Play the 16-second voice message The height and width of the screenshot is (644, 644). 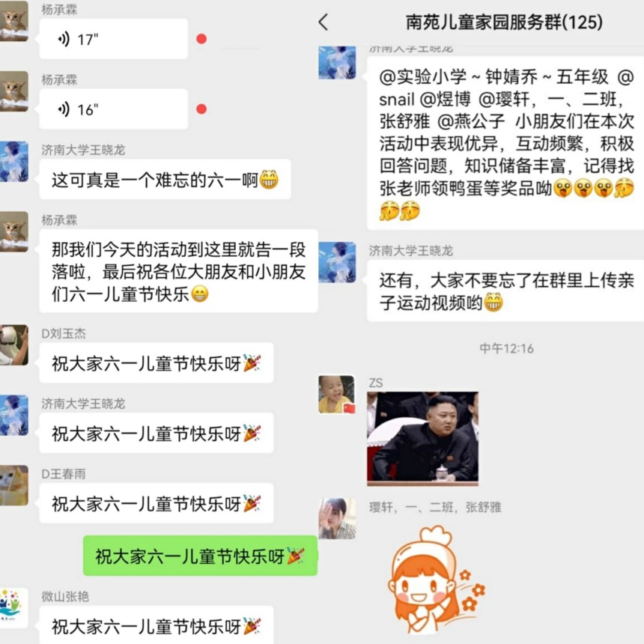click(x=114, y=109)
